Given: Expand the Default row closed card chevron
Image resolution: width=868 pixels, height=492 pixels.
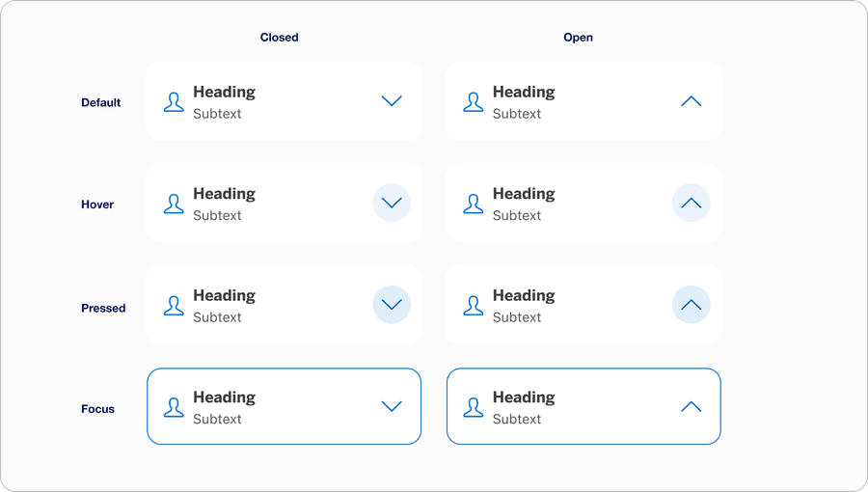Looking at the screenshot, I should click(x=392, y=101).
